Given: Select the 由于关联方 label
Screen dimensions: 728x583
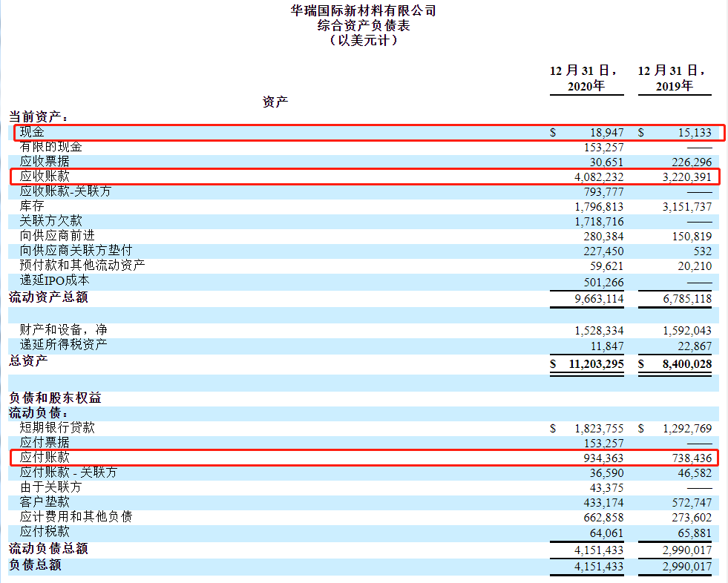Looking at the screenshot, I should click(x=51, y=487).
